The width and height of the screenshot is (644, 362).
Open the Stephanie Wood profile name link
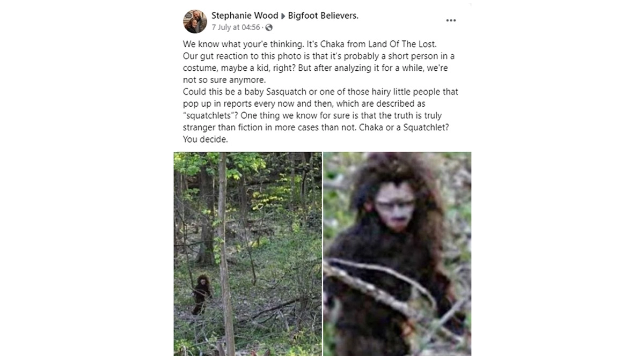click(x=245, y=16)
